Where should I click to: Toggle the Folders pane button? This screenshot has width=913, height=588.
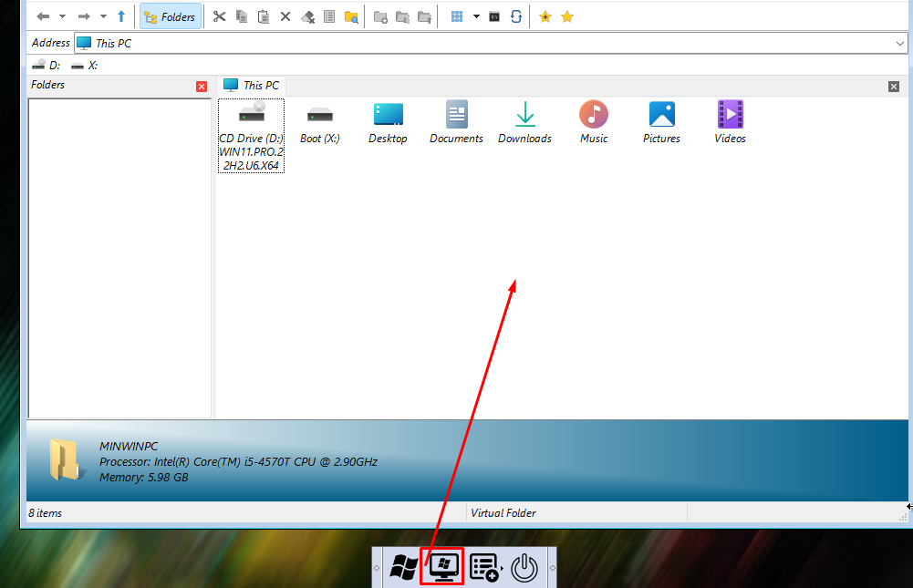171,17
